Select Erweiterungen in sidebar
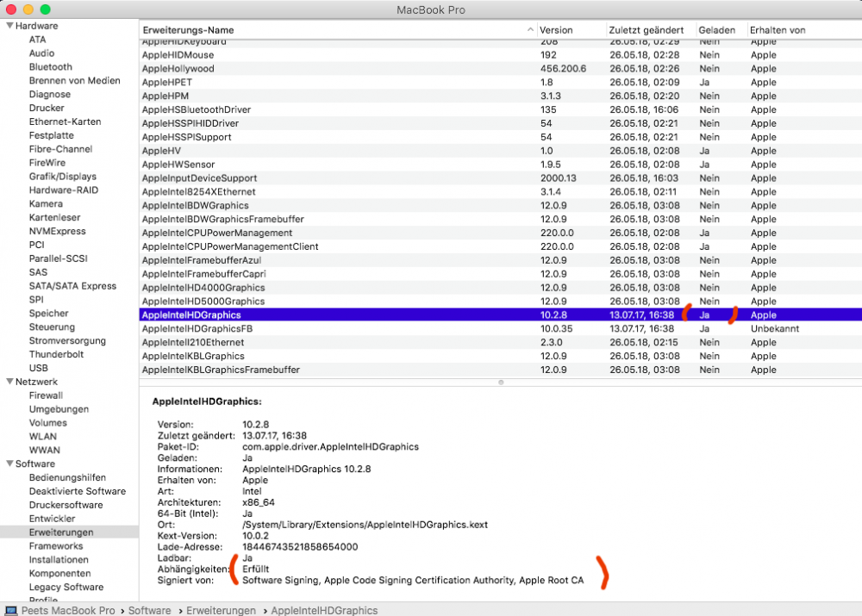Viewport: 862px width, 616px height. [x=61, y=532]
